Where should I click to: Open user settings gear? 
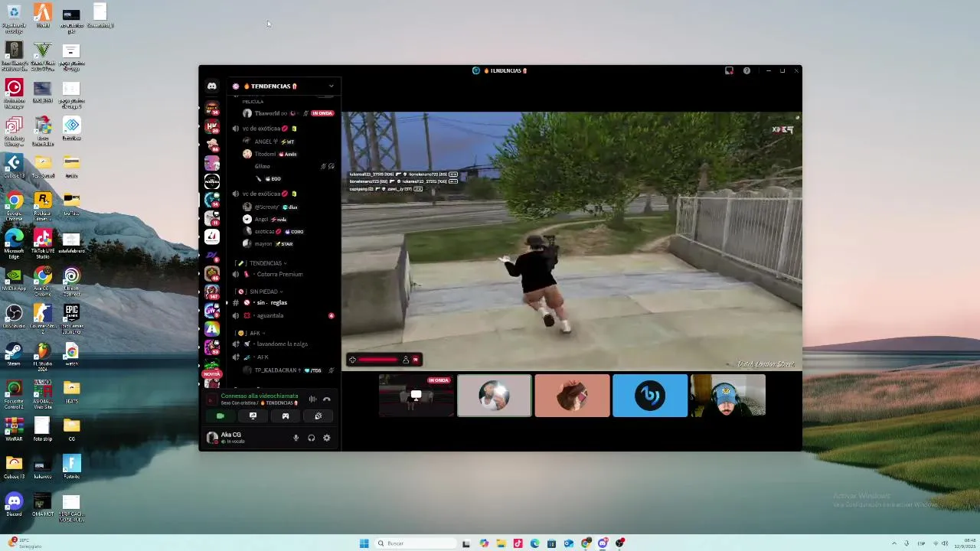[x=326, y=438]
